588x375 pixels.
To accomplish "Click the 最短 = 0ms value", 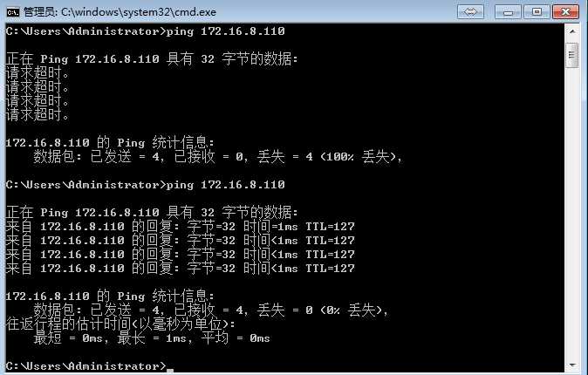I will tap(68, 337).
